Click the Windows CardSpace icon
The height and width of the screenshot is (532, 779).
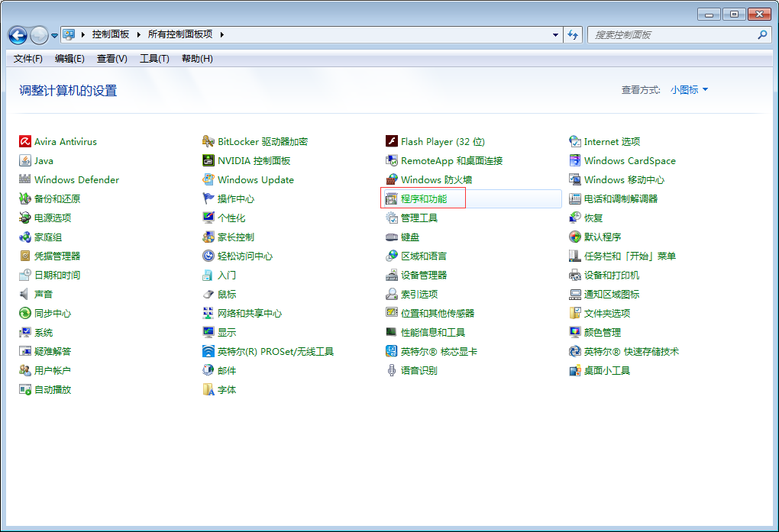pos(575,160)
